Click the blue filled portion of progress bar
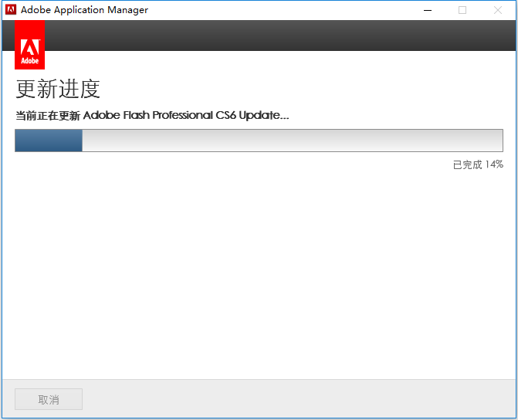 49,141
